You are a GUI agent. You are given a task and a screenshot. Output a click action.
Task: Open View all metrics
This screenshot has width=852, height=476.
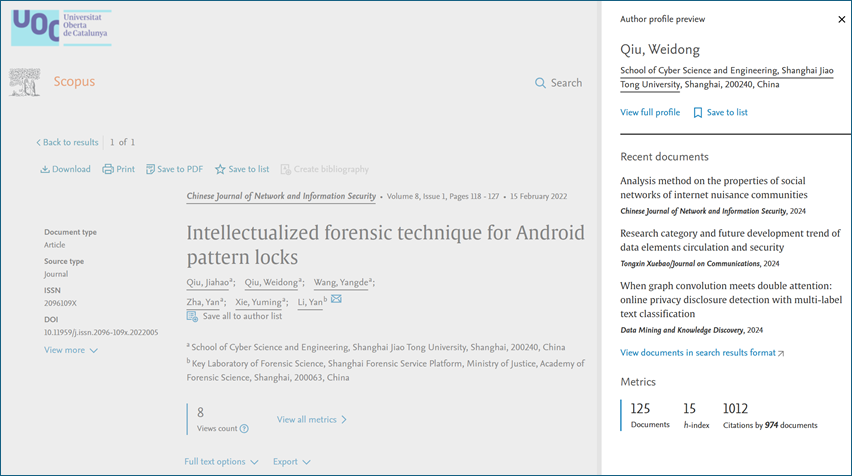[311, 420]
